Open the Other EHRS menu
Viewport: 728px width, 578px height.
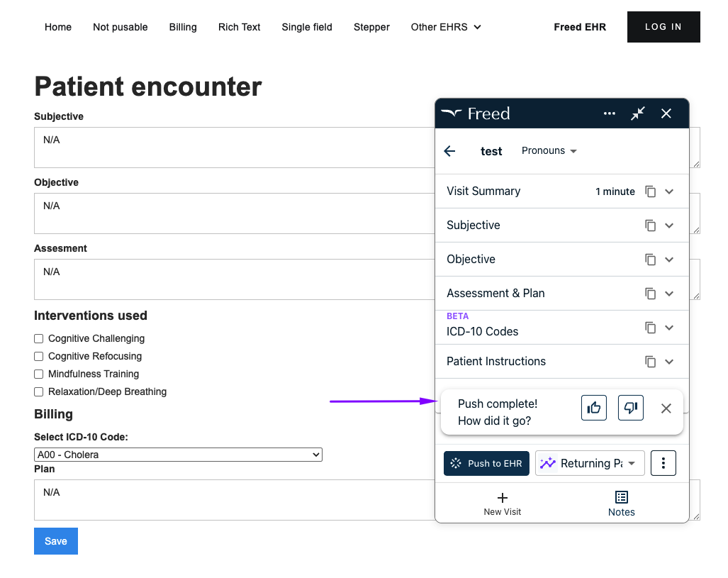[x=445, y=27]
